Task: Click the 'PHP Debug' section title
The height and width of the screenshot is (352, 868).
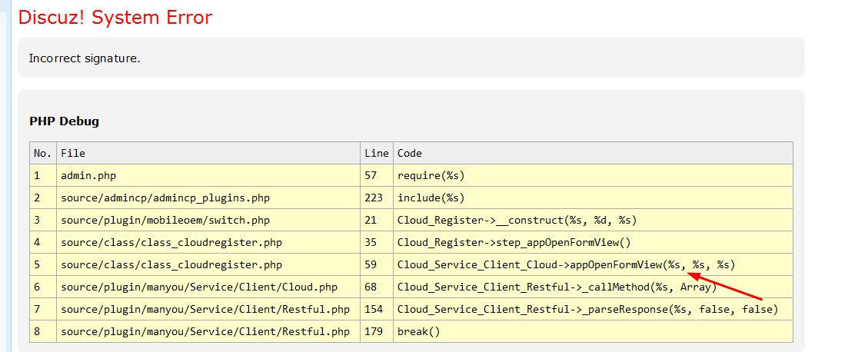Action: [65, 121]
